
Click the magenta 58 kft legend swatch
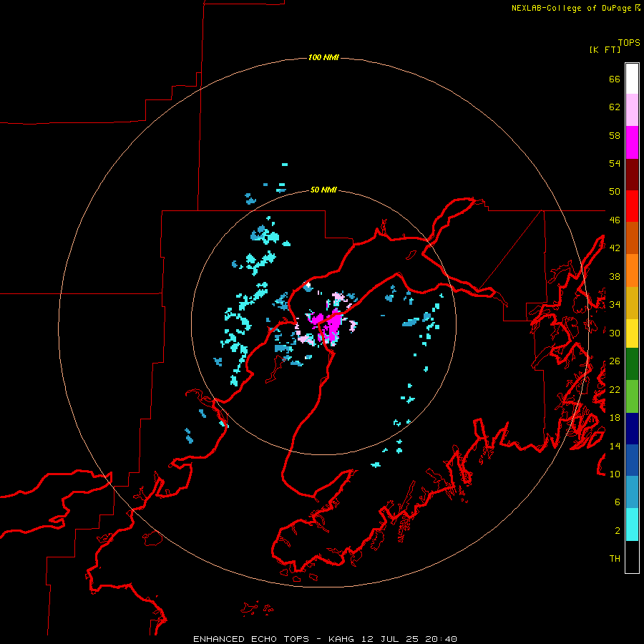point(632,142)
